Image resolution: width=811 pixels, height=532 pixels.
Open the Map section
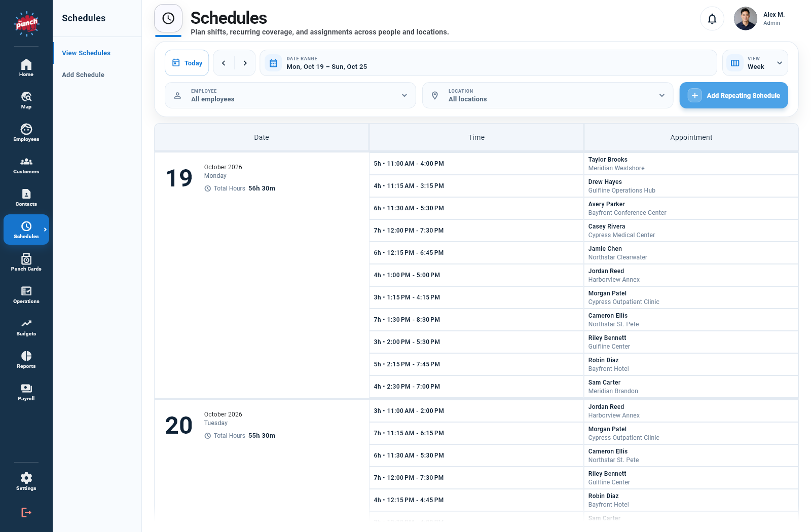[x=26, y=100]
